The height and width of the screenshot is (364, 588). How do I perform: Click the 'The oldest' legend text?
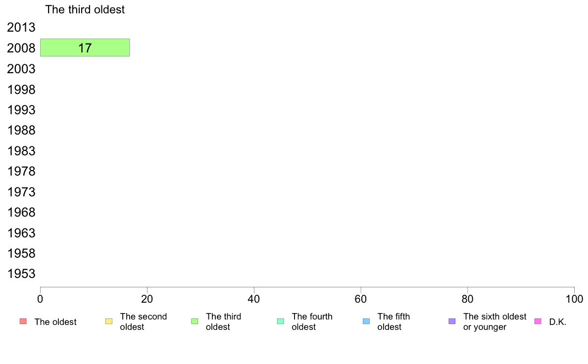[55, 322]
